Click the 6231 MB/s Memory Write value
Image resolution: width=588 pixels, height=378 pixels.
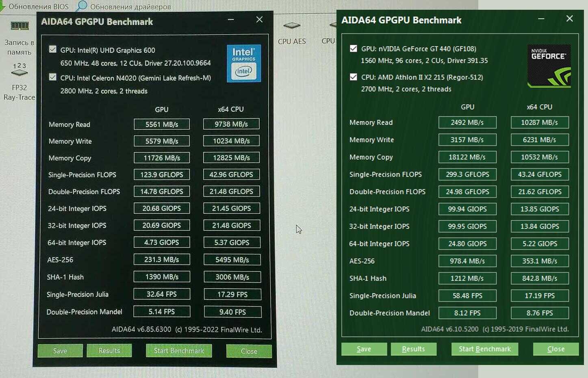540,140
